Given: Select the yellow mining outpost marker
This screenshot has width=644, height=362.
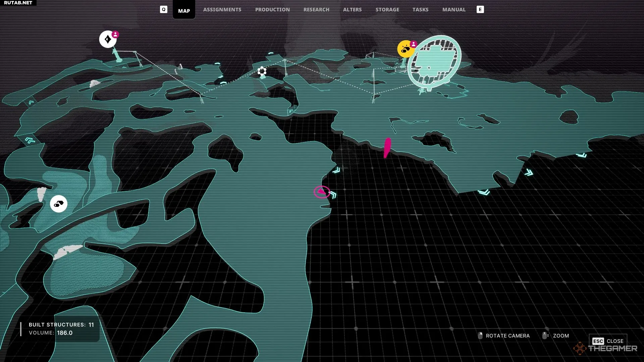Looking at the screenshot, I should coord(405,49).
